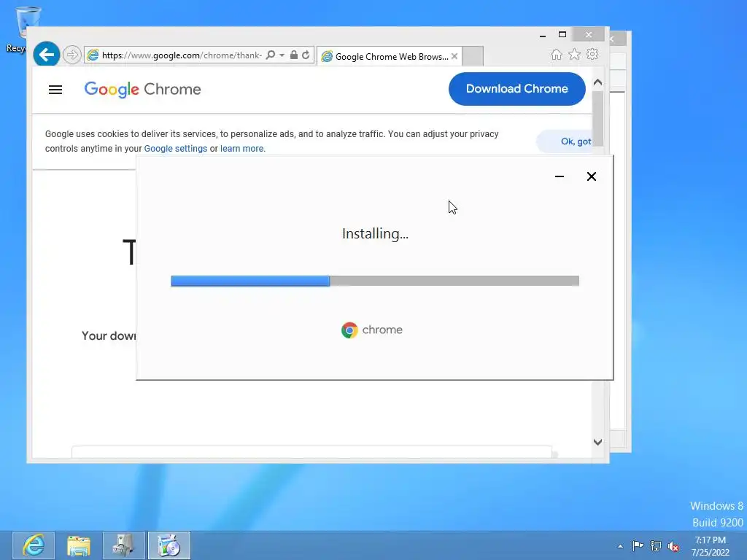747x560 pixels.
Task: Open Action Center flag icon
Action: [x=638, y=546]
